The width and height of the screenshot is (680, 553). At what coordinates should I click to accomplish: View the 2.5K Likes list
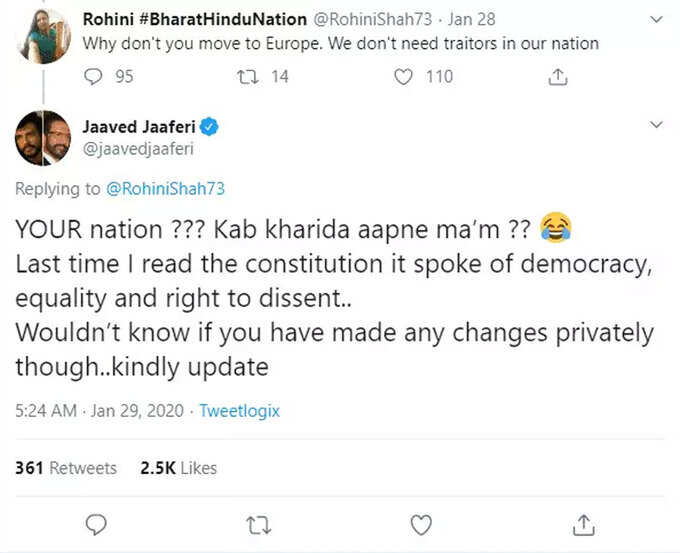pyautogui.click(x=178, y=468)
